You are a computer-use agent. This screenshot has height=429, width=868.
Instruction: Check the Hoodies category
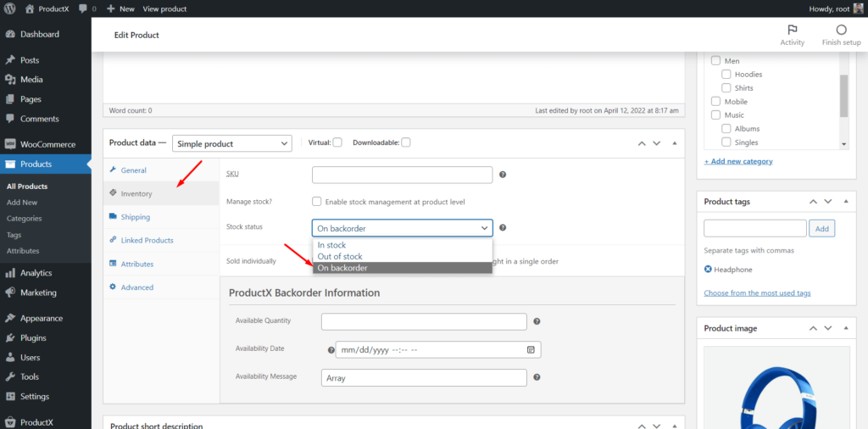(x=726, y=74)
